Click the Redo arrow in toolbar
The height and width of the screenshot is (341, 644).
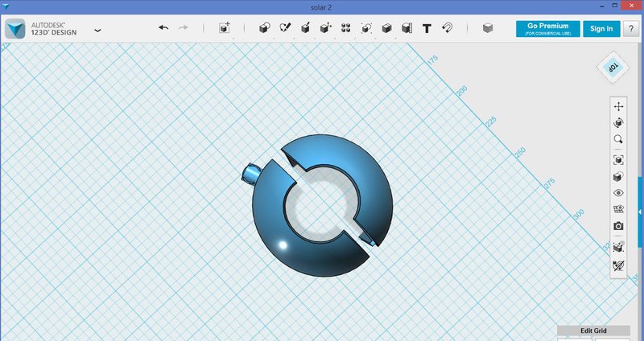click(183, 28)
